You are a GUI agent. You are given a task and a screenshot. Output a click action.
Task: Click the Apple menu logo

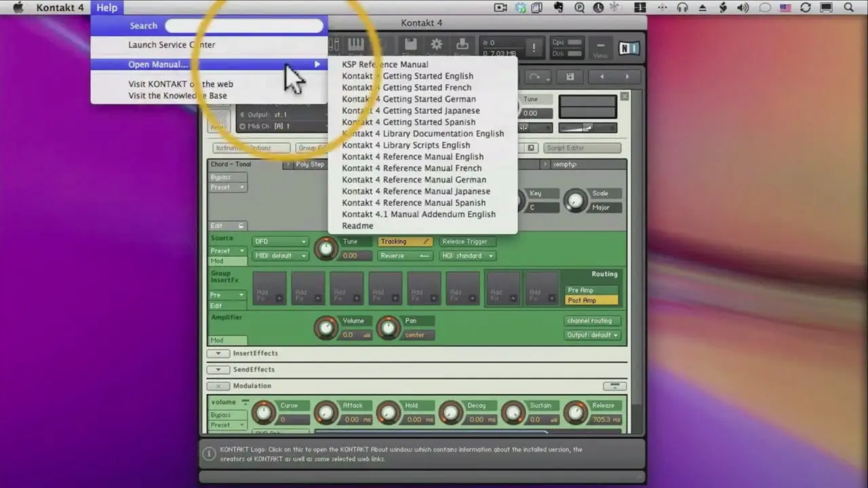click(x=18, y=7)
